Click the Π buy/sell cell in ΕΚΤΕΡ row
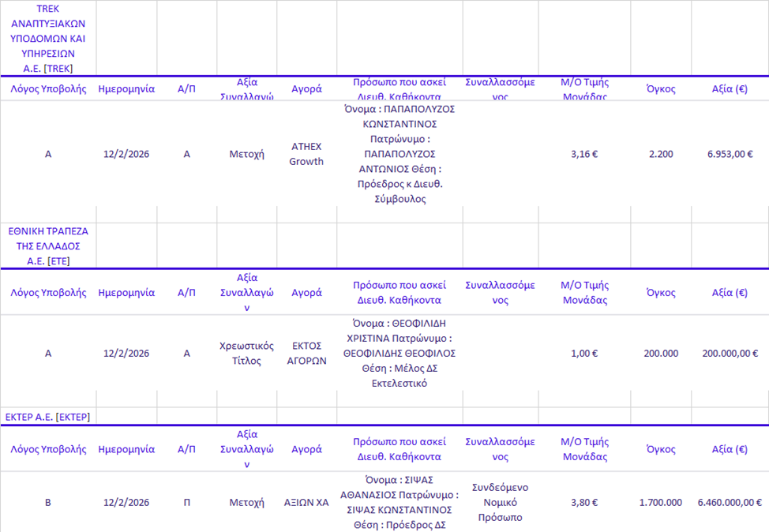 tap(187, 502)
